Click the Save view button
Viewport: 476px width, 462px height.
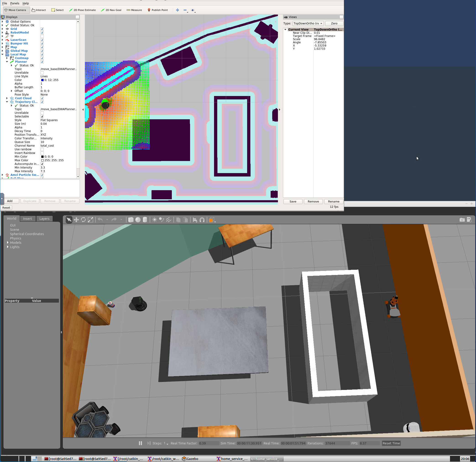pyautogui.click(x=293, y=202)
